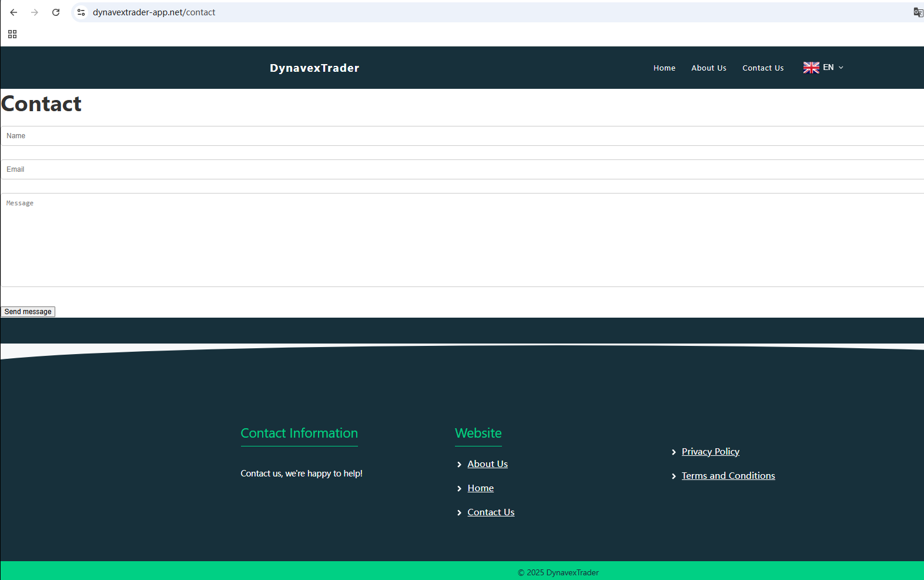Focus the Email input field

(462, 169)
